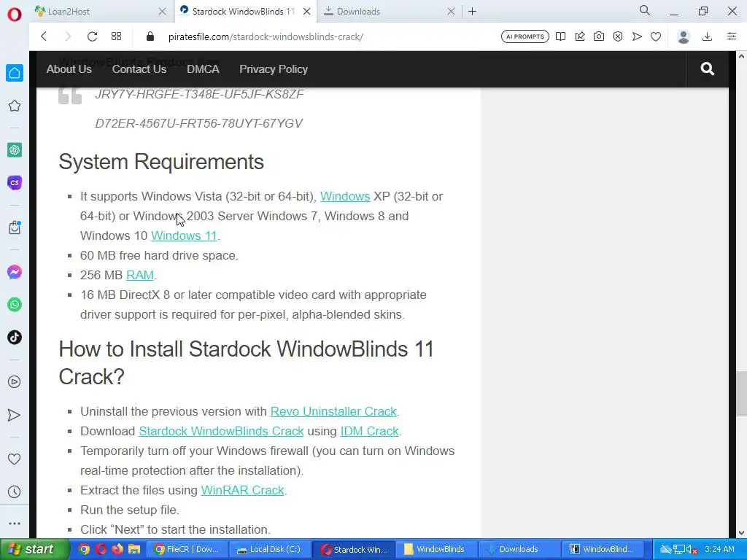Add page to bookmarks heart icon
Viewport: 747px width, 560px height.
point(656,36)
